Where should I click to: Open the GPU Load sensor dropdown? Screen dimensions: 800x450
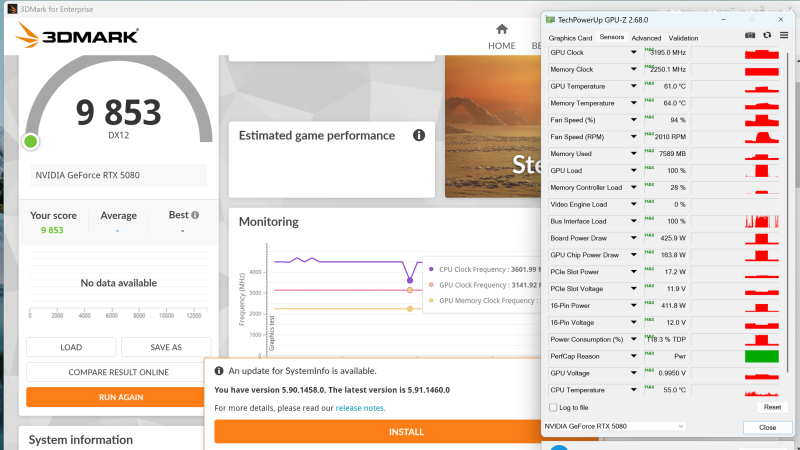coord(634,170)
